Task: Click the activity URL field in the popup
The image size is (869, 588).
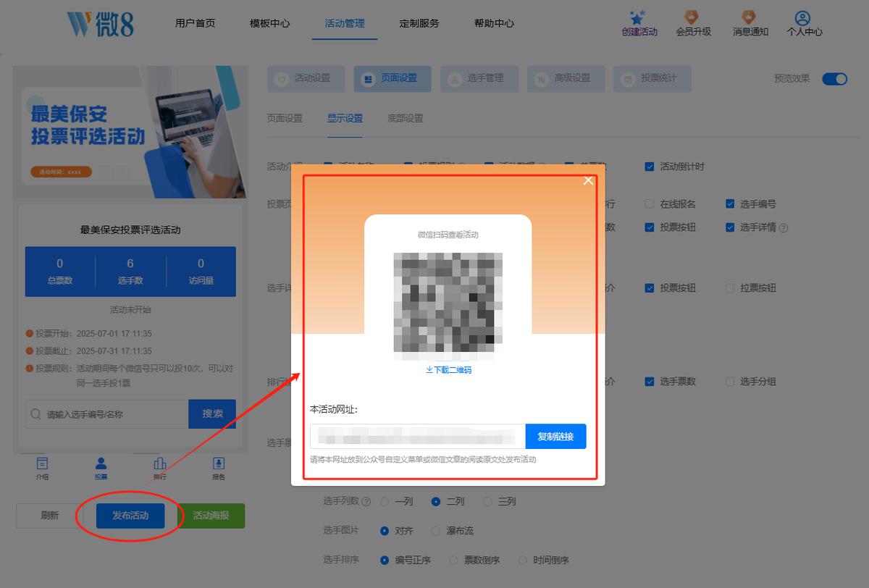Action: tap(418, 437)
